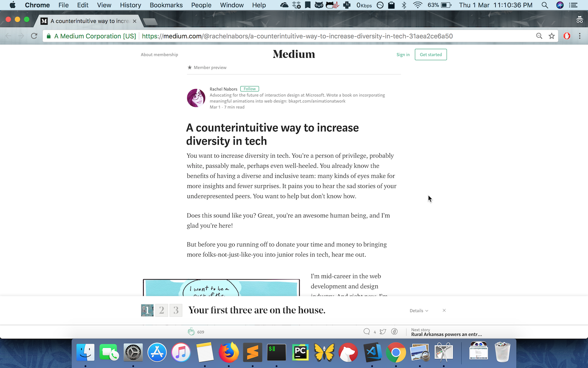Open next story 'Rural Arkansas powers an entr…'

(447, 334)
